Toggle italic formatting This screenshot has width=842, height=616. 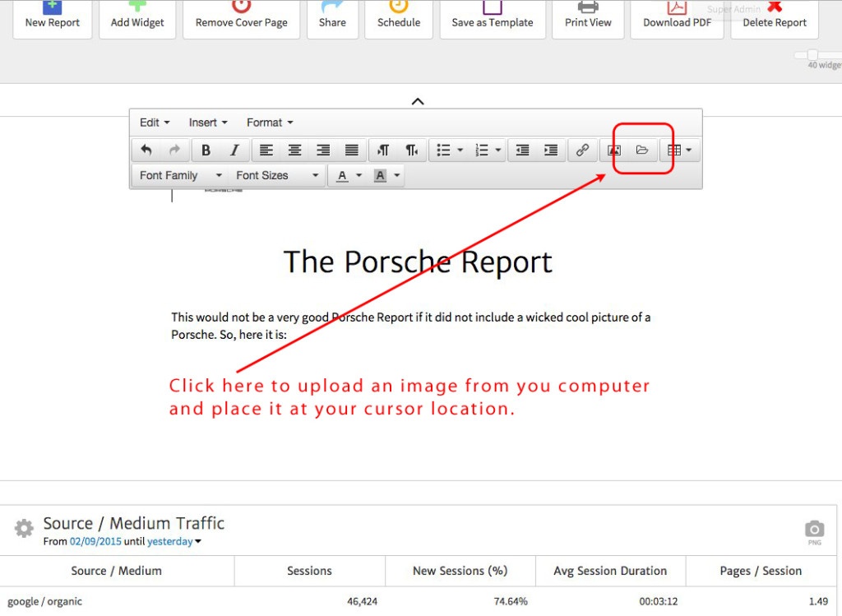(234, 150)
